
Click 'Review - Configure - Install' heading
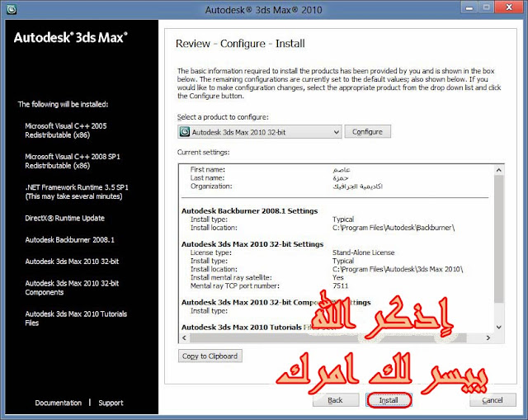240,44
